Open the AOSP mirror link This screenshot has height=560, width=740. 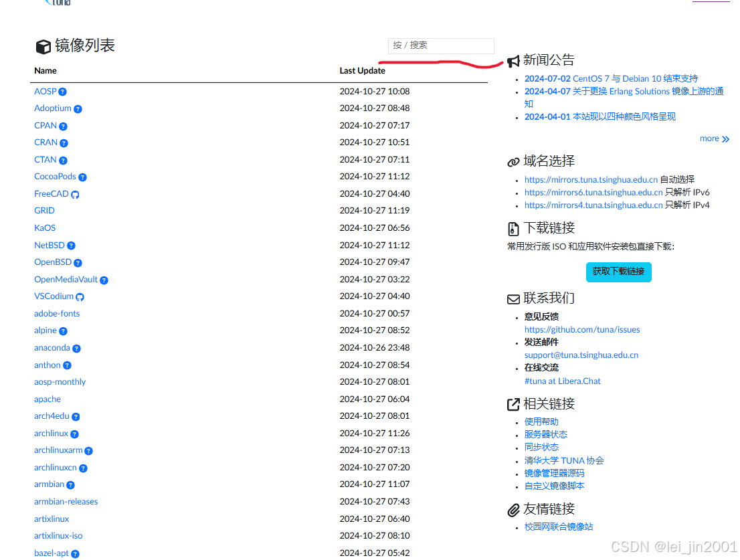point(45,92)
